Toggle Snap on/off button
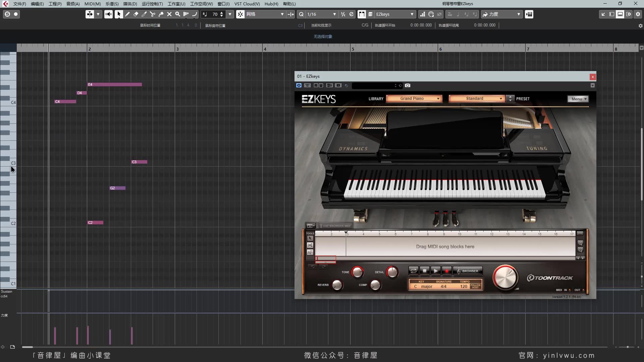The image size is (644, 362). pos(240,14)
